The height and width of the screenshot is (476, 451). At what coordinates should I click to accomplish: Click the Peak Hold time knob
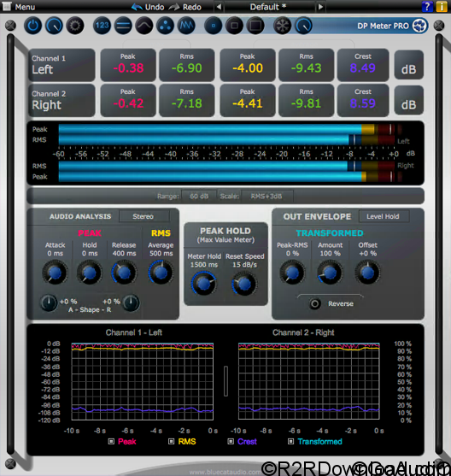90,273
